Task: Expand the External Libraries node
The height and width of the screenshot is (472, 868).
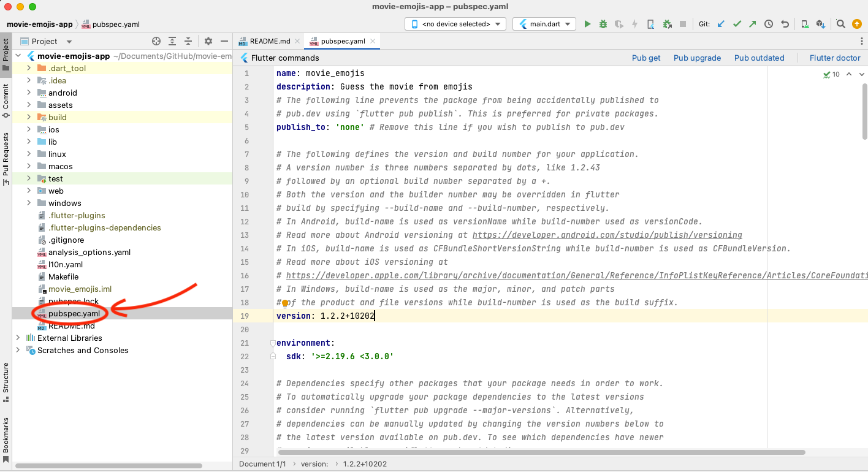Action: (18, 338)
